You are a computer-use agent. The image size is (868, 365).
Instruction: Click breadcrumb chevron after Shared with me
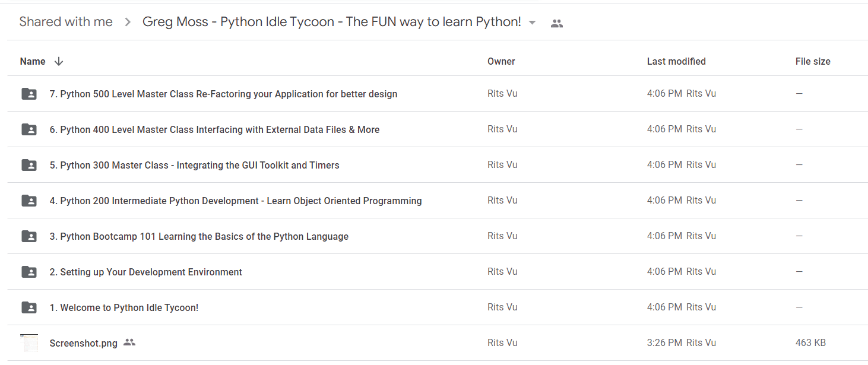[127, 23]
